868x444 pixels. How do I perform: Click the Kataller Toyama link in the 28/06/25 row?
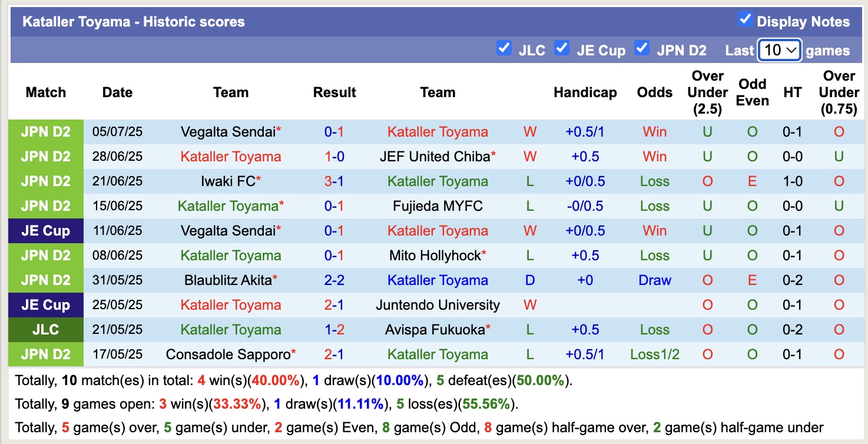pos(231,157)
